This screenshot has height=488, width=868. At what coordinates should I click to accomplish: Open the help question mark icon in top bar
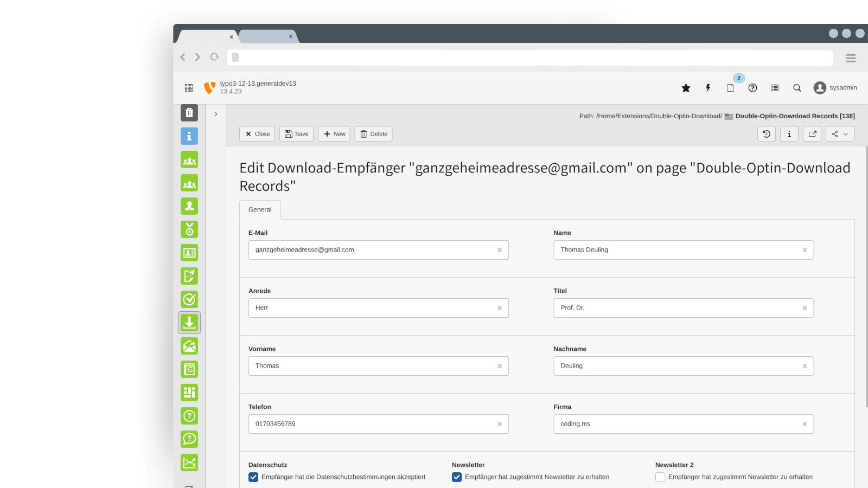752,88
